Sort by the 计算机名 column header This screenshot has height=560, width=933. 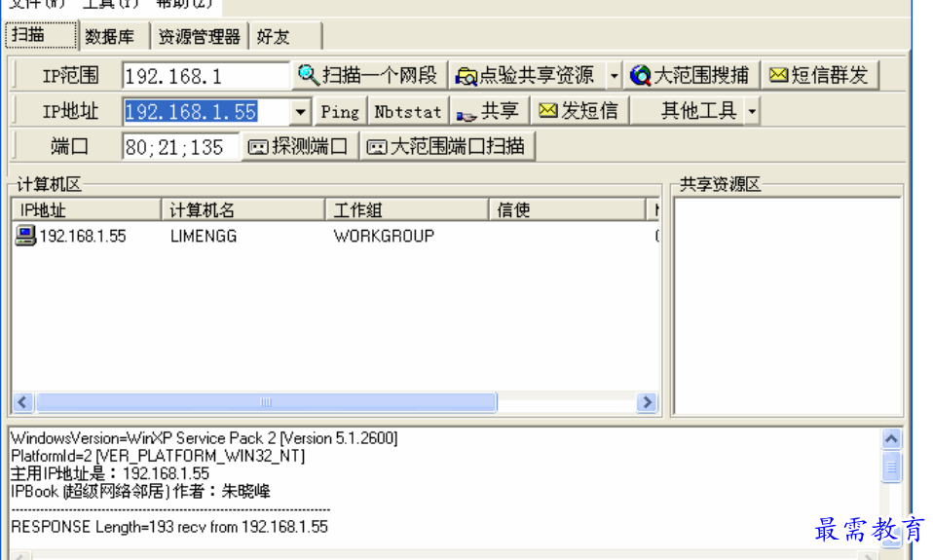tap(243, 209)
